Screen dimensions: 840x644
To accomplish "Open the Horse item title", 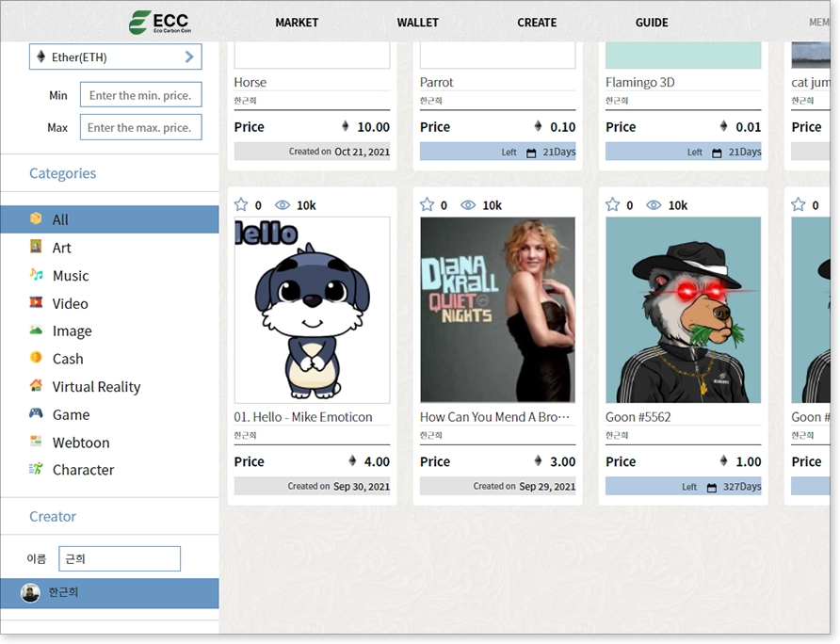I will [x=250, y=82].
